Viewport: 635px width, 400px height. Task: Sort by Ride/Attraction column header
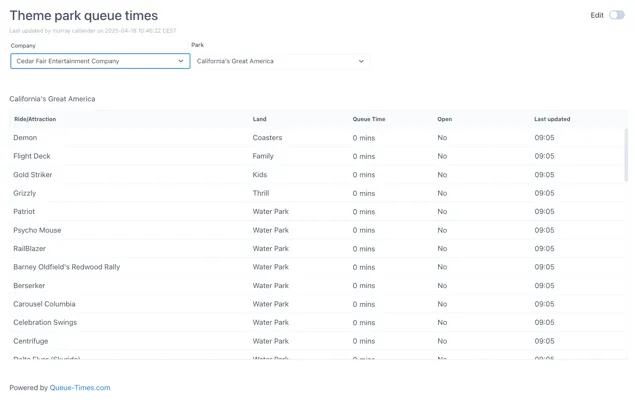coord(35,119)
